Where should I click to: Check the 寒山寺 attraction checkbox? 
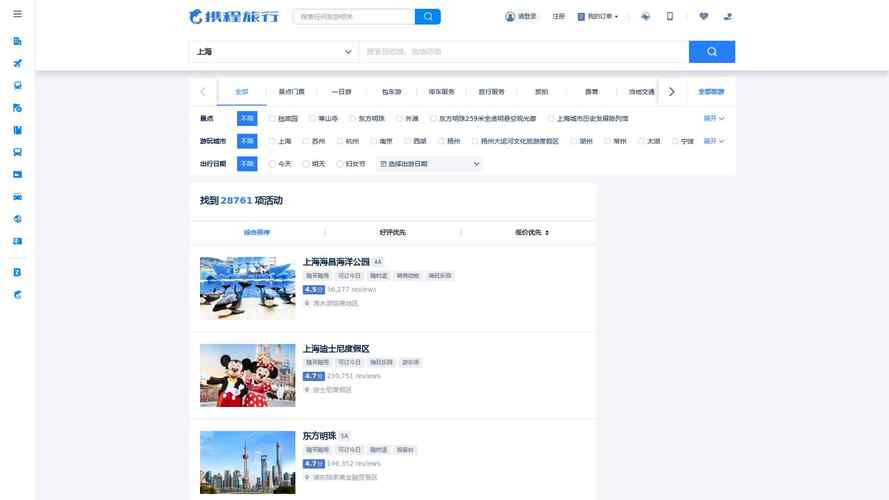click(x=312, y=118)
